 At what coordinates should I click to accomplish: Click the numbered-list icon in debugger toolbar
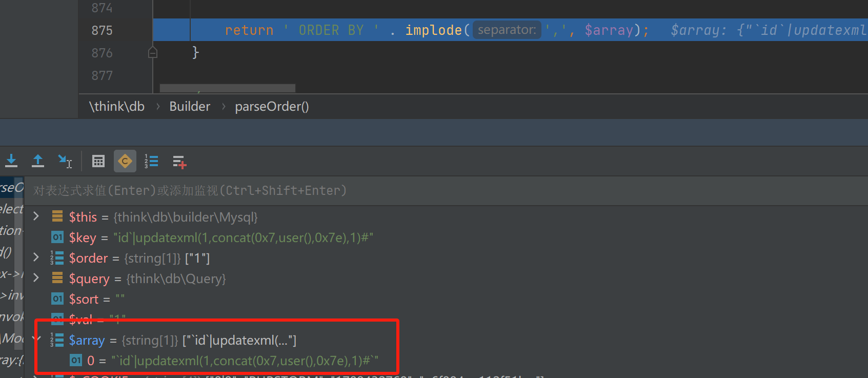click(151, 162)
